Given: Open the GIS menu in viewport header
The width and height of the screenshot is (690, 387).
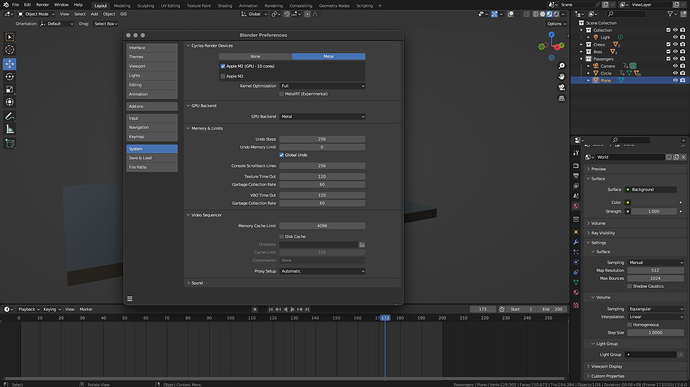Looking at the screenshot, I should click(123, 14).
